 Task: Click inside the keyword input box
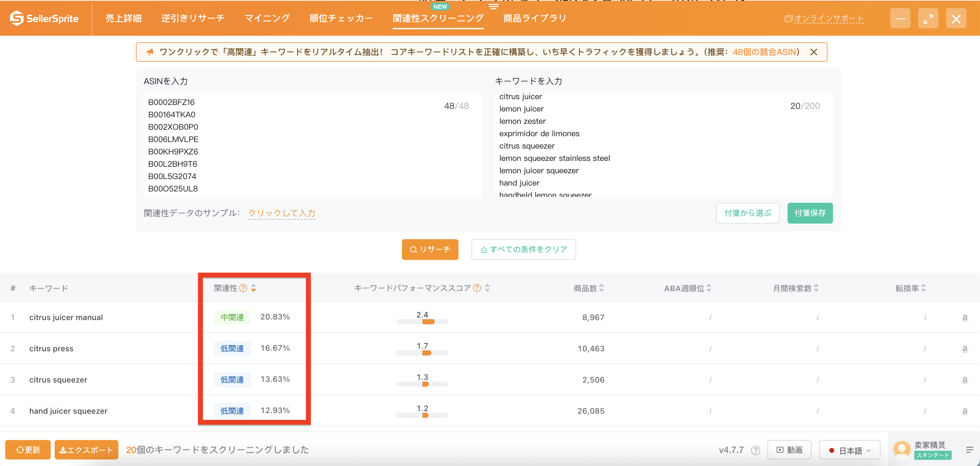664,145
